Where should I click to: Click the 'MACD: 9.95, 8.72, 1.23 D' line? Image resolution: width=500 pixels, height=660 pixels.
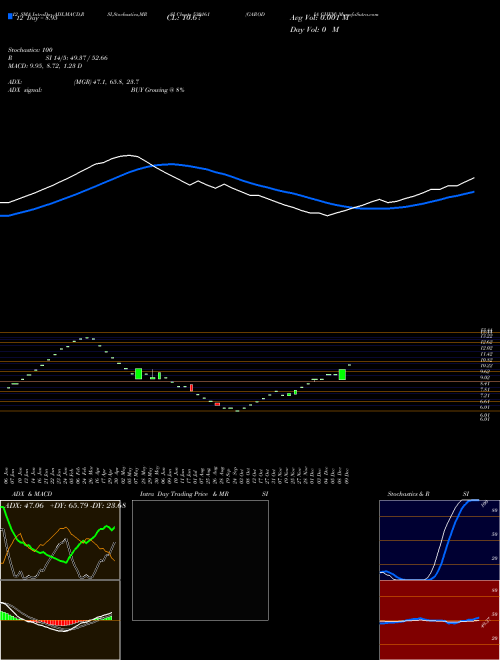point(45,66)
